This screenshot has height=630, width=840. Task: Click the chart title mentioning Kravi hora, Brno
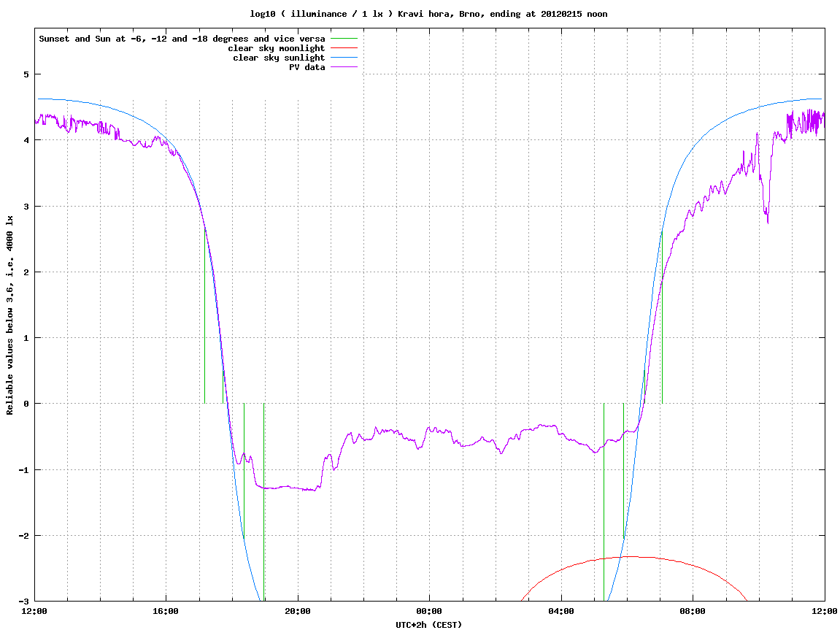428,14
